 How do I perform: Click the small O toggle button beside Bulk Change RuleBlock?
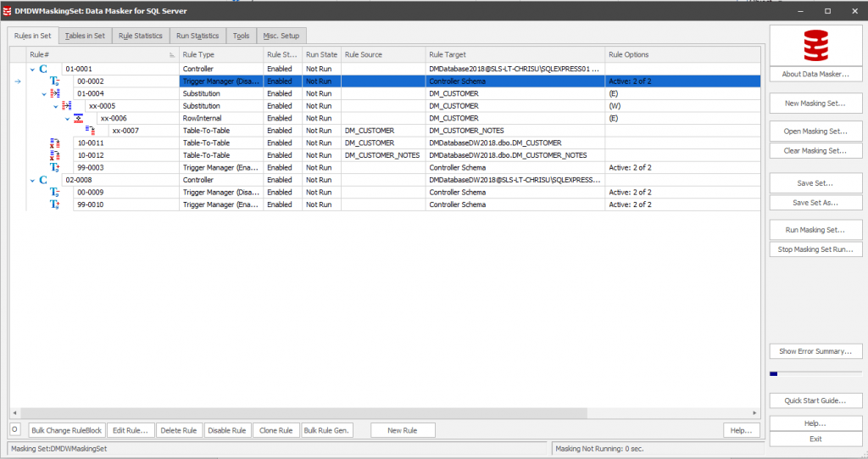coord(15,430)
